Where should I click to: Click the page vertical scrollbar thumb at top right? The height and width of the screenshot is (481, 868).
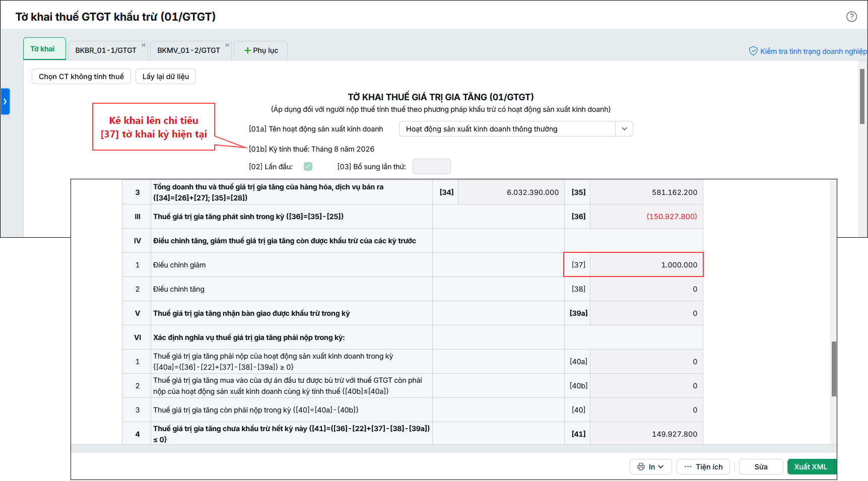pos(862,96)
